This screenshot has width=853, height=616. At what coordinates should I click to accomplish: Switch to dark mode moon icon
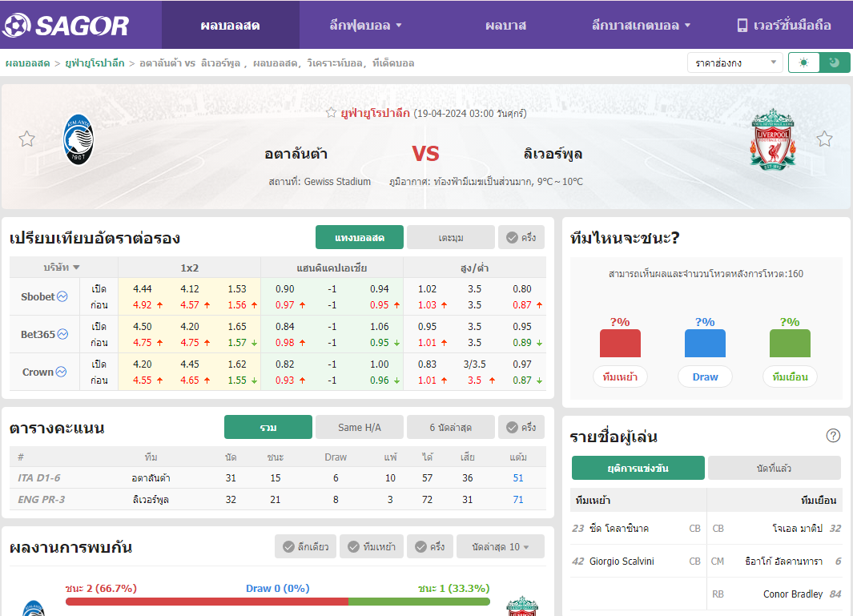click(x=835, y=62)
